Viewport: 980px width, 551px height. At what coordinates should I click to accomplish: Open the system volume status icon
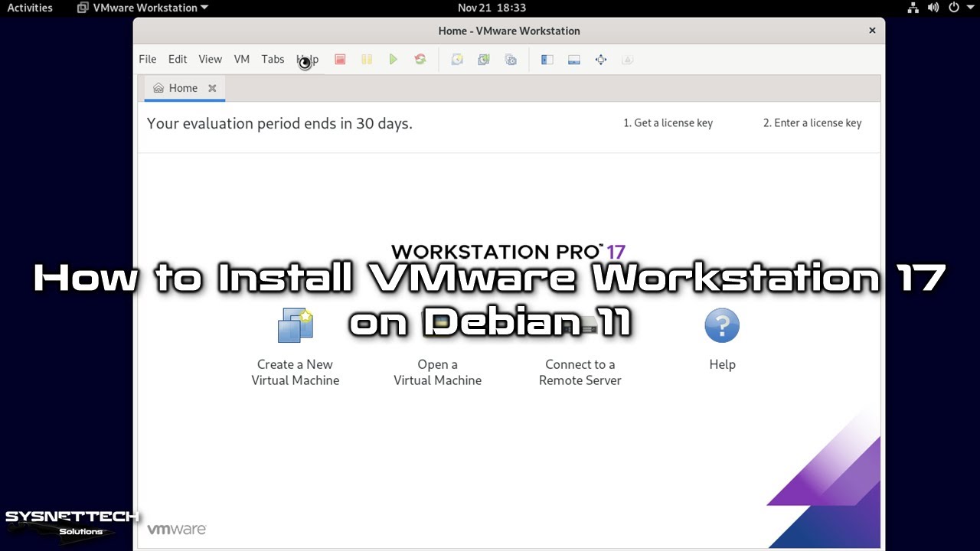tap(933, 8)
